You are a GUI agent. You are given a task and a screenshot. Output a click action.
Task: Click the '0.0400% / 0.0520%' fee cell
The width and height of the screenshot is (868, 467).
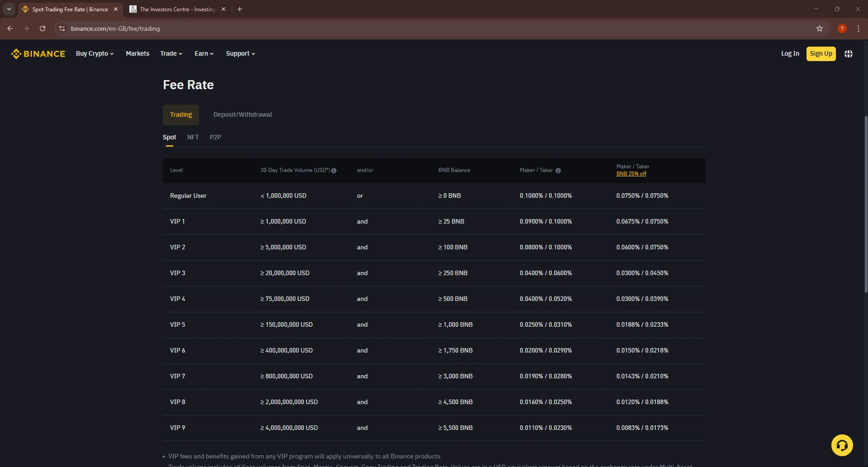pos(545,299)
